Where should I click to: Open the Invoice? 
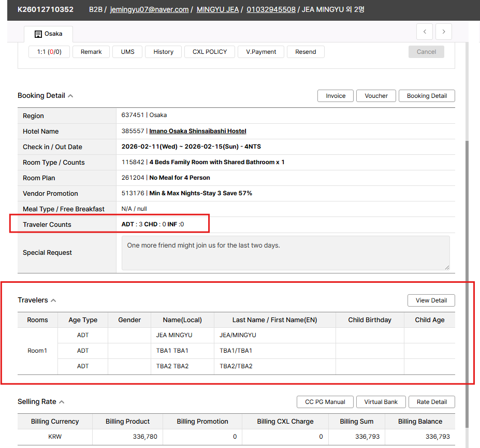click(x=336, y=96)
